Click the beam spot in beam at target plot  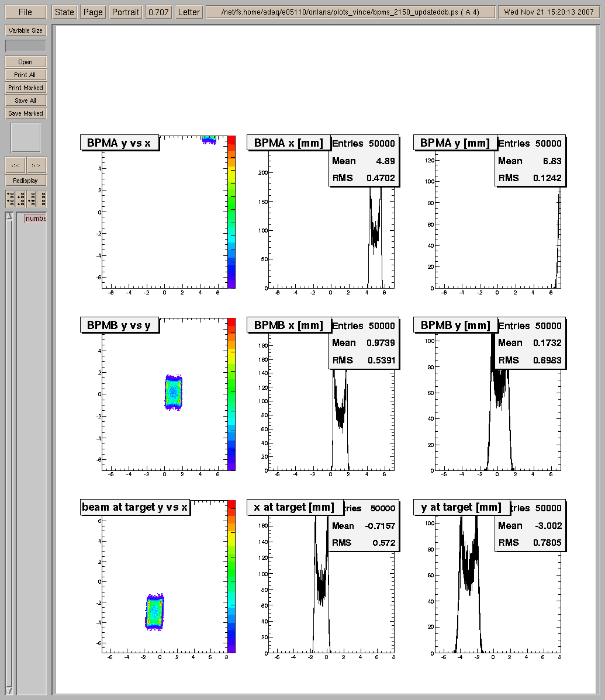[154, 612]
